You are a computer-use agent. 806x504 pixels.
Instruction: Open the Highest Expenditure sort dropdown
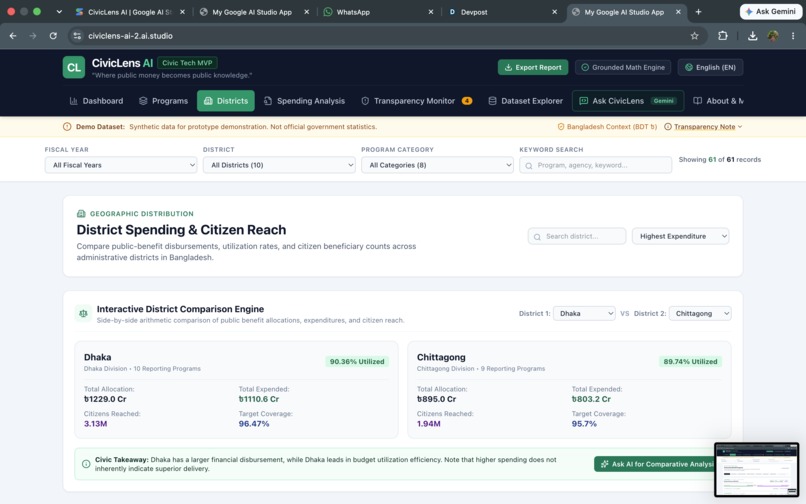(x=681, y=236)
